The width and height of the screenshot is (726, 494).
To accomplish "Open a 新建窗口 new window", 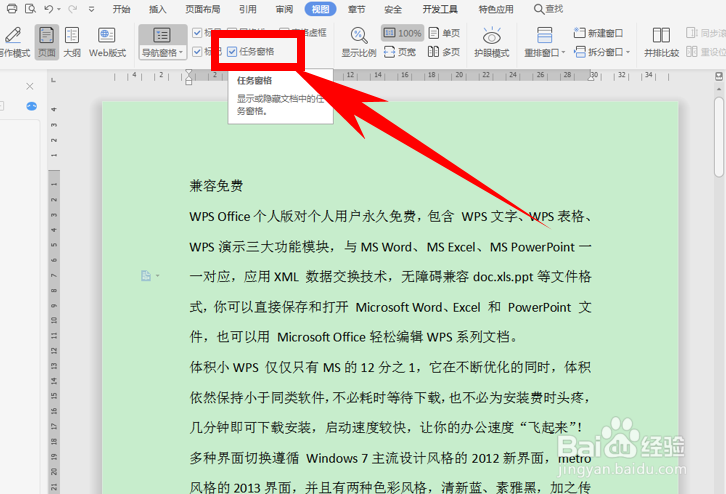I will coord(598,33).
